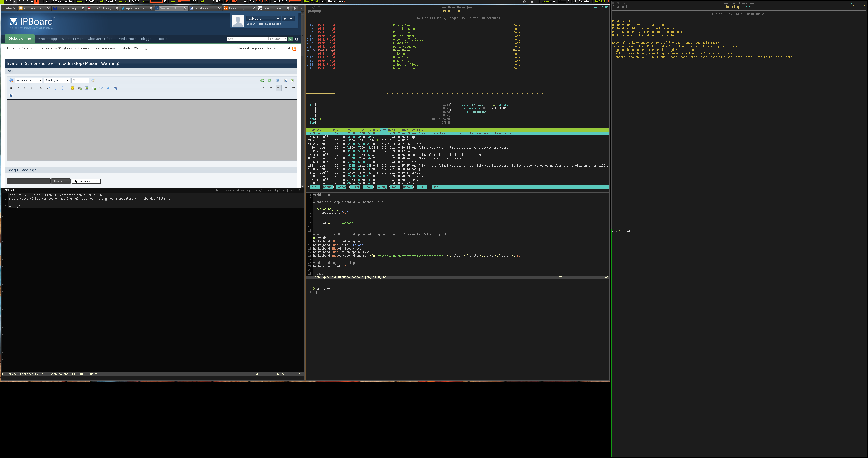The image size is (868, 458).
Task: Open the editor help icon
Action: point(278,81)
